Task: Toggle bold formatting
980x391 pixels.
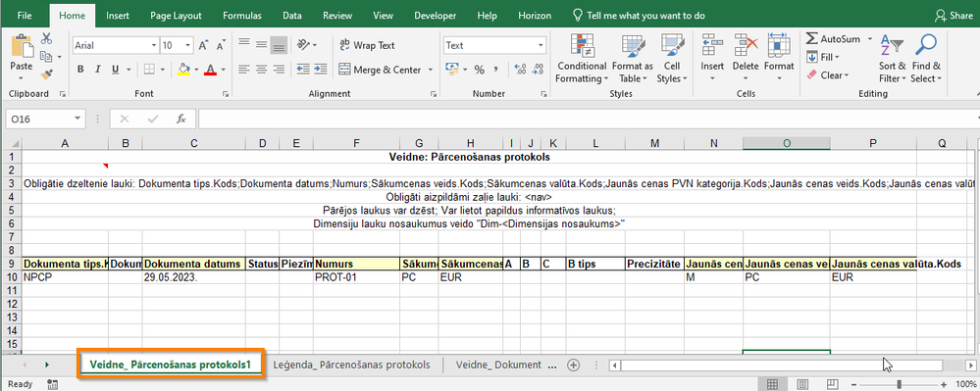Action: tap(80, 70)
